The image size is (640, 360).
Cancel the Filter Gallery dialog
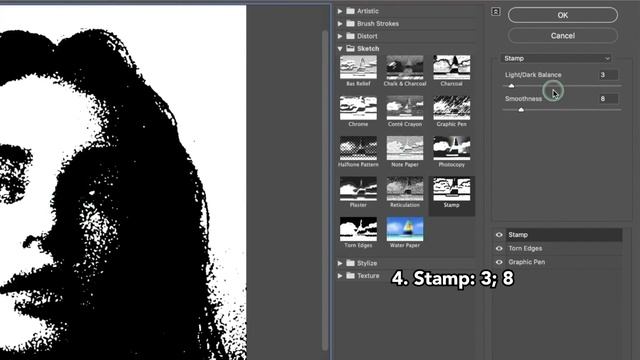pos(563,36)
